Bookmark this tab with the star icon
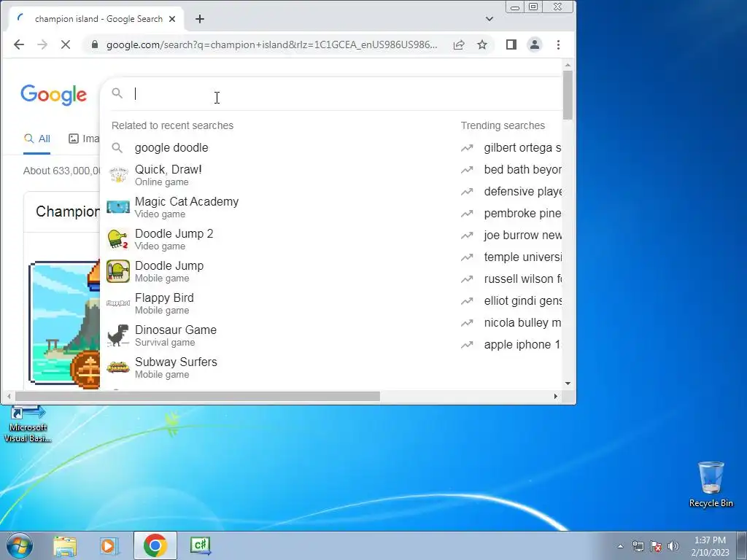The image size is (747, 560). [482, 44]
